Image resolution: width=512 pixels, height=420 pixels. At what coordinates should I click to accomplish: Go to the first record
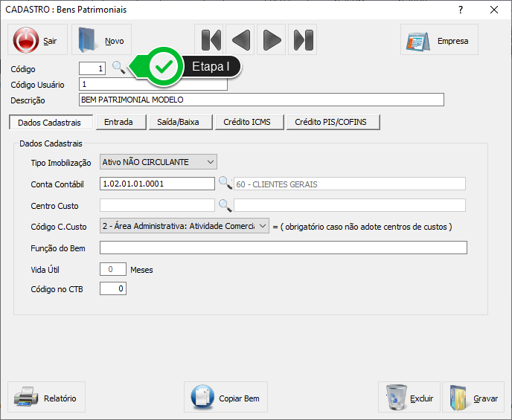[x=211, y=40]
